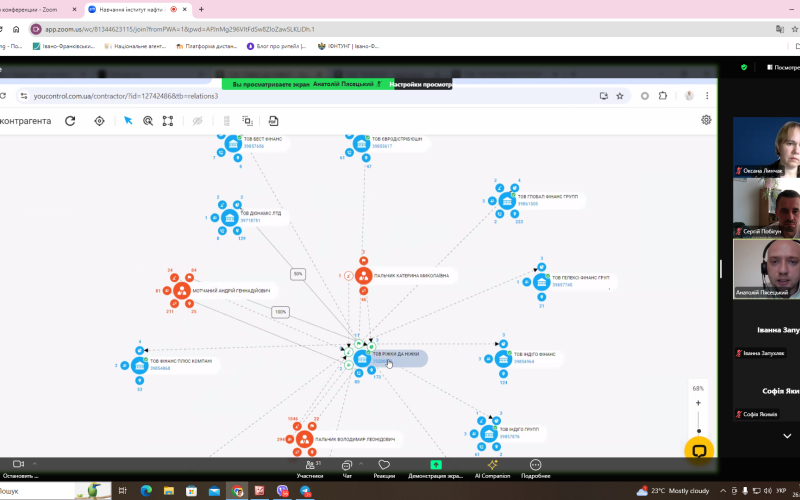Open Подробнее more options
Image resolution: width=800 pixels, height=500 pixels.
click(x=535, y=469)
